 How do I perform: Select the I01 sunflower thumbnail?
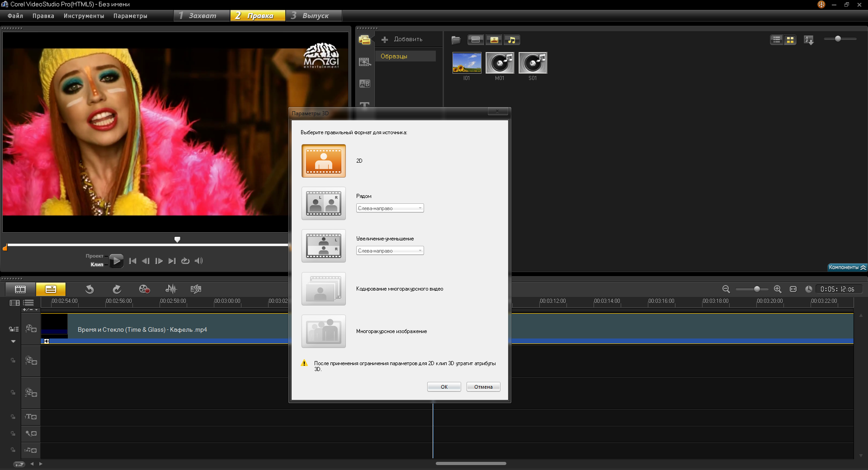(x=467, y=63)
